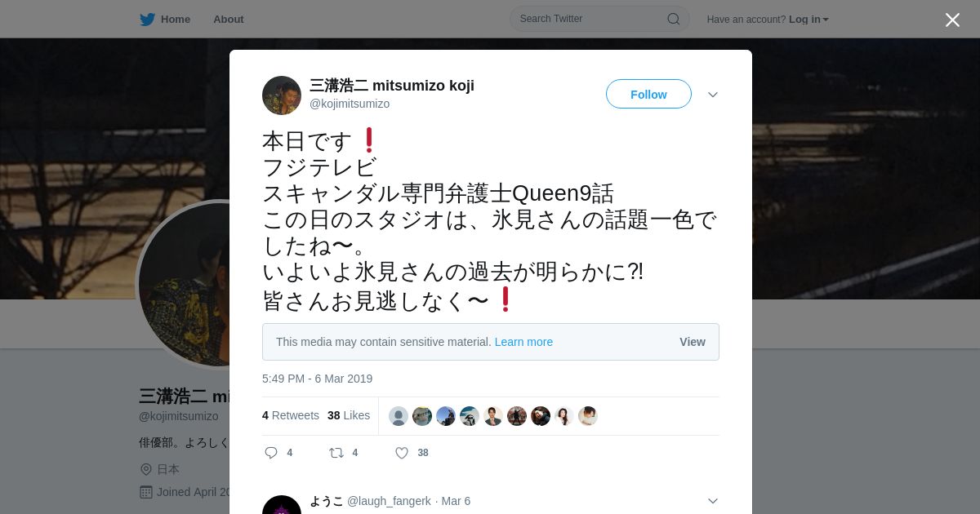This screenshot has height=514, width=980.
Task: Click the reply speech bubble icon
Action: point(271,453)
